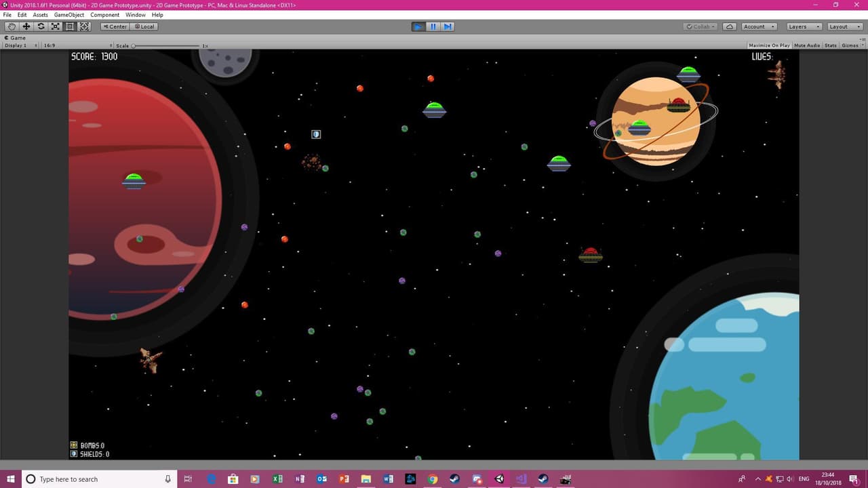Open the Account dropdown
868x488 pixels.
tap(758, 26)
